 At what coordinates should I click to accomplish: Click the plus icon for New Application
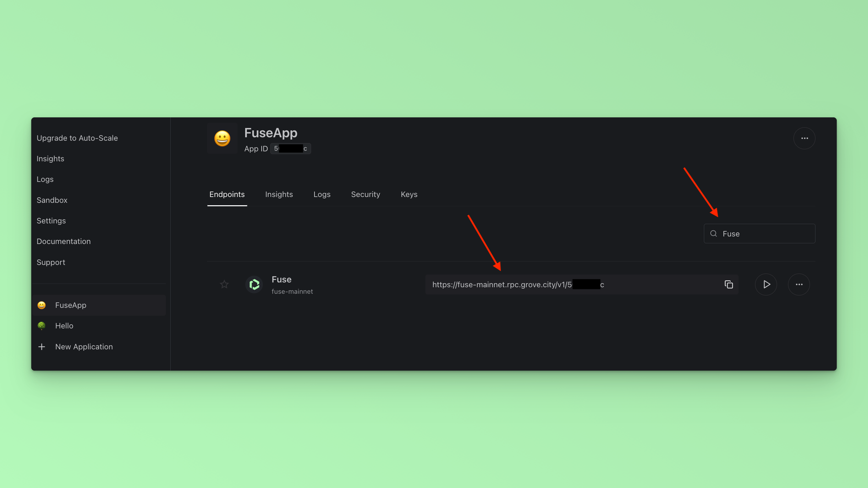pyautogui.click(x=42, y=347)
